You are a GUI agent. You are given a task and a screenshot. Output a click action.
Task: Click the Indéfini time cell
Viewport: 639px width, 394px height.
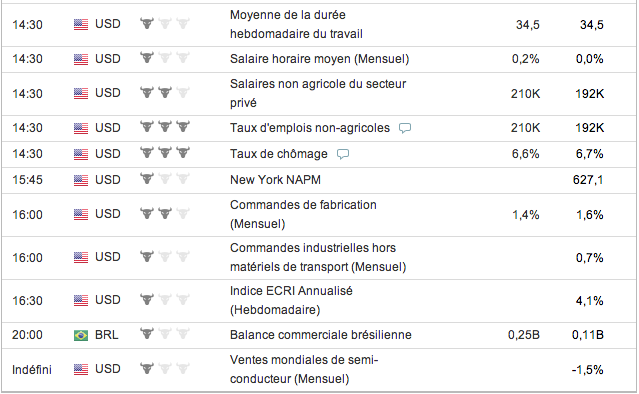32,370
